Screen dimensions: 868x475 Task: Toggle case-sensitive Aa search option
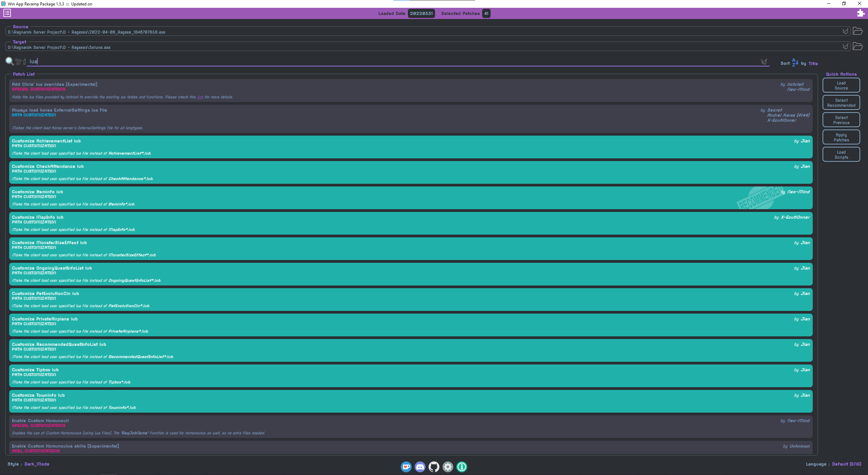(24, 61)
